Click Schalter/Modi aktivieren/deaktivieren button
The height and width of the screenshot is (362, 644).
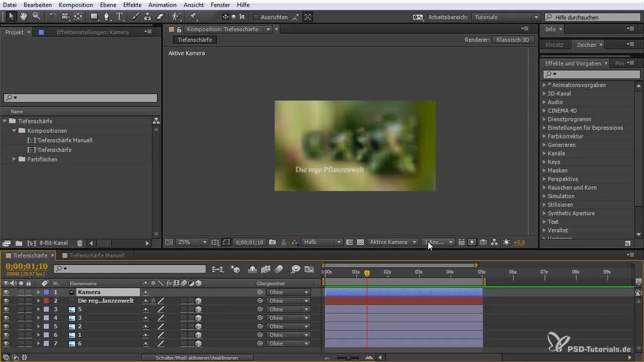[197, 357]
